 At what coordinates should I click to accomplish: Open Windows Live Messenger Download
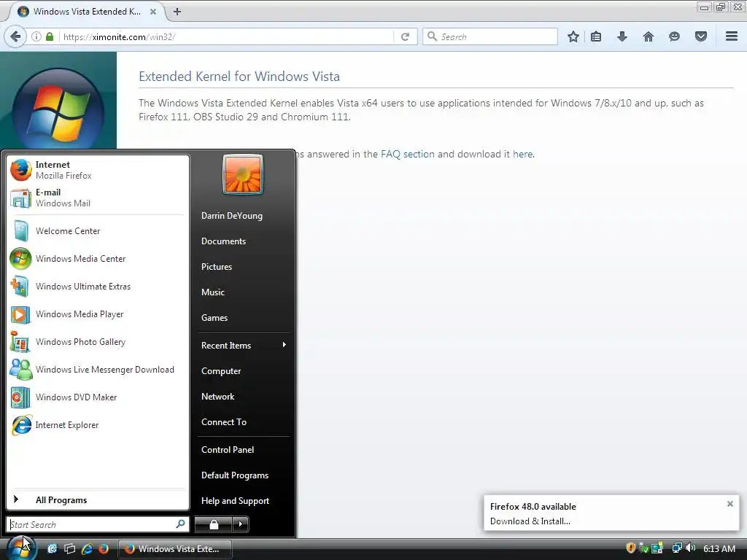[98, 370]
